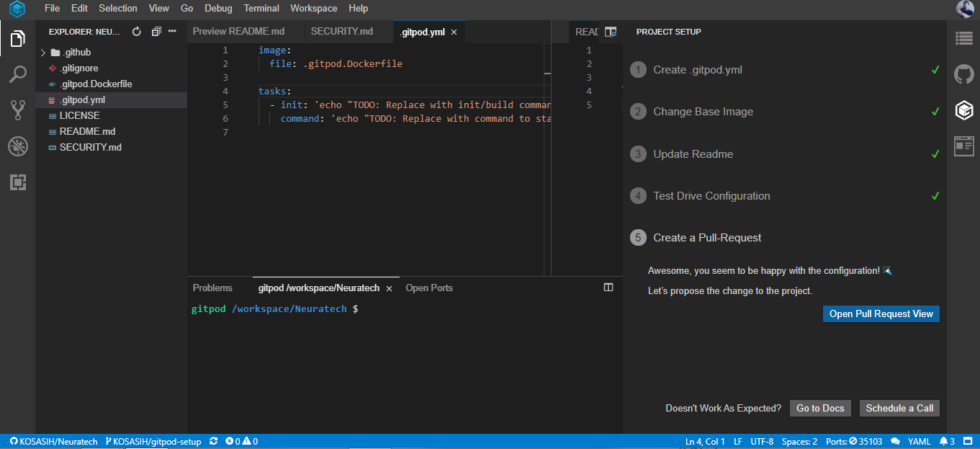Open the Debug menu

point(218,9)
